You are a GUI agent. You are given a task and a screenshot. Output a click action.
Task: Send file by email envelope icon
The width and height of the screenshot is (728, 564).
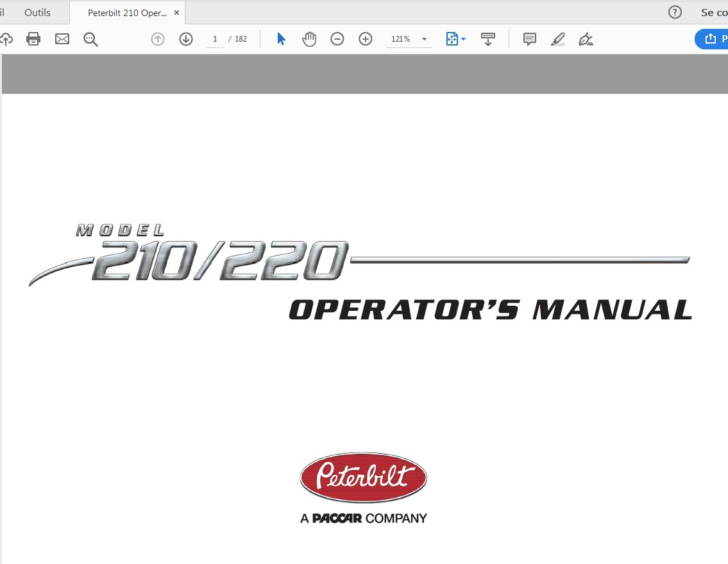pos(62,39)
